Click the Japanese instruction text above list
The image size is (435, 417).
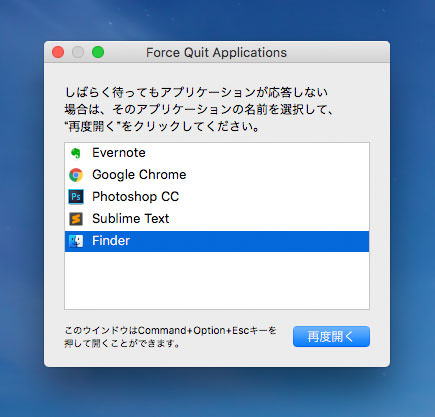198,109
